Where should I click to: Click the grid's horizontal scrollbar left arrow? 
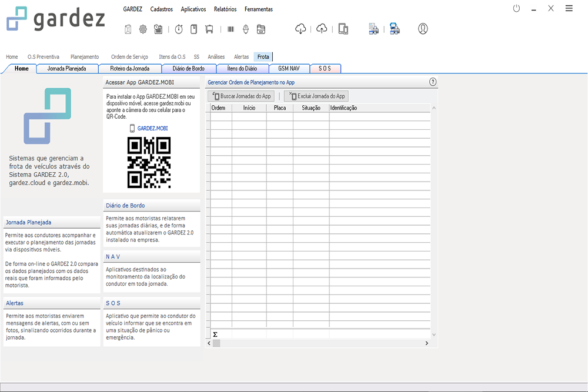click(x=209, y=343)
